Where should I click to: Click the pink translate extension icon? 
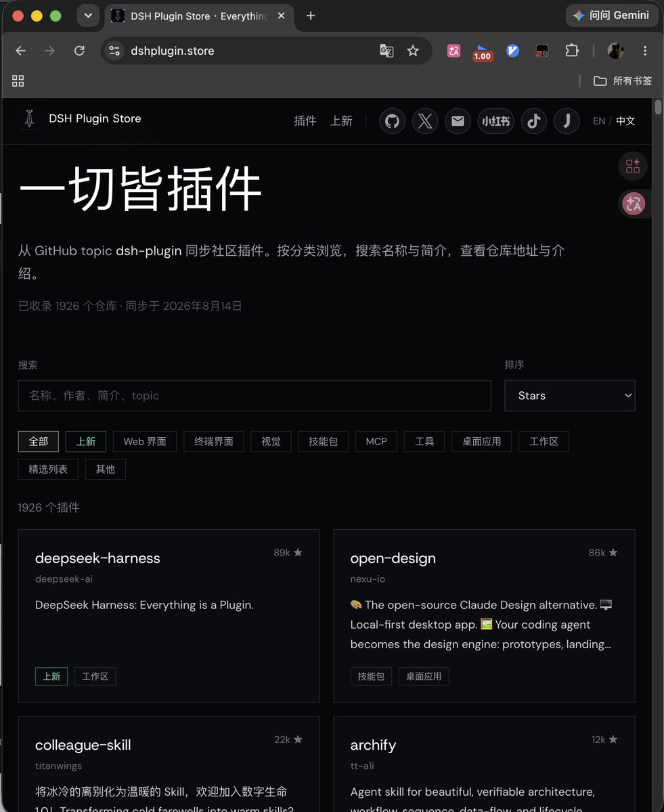(453, 51)
